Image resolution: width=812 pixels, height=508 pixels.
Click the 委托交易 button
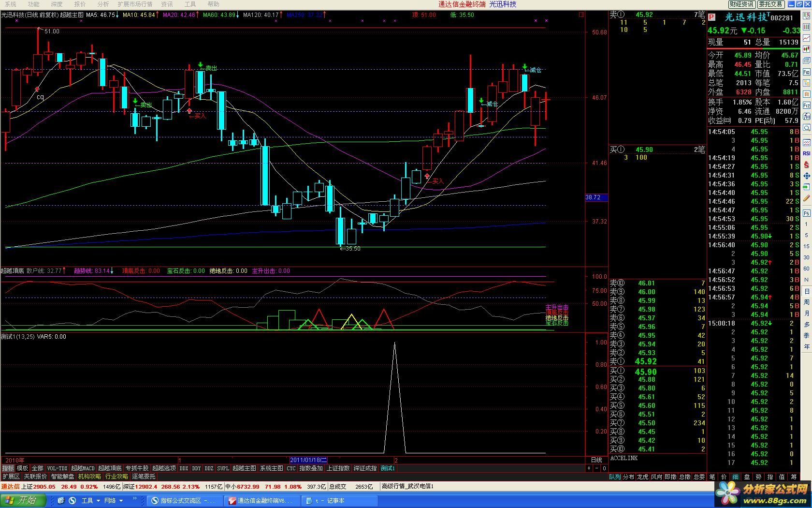click(x=770, y=4)
